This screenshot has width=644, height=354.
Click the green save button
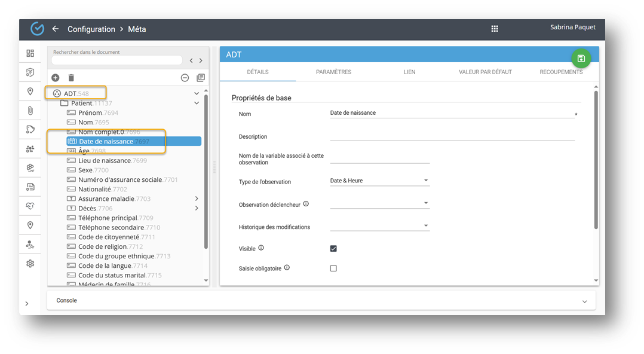click(x=581, y=58)
